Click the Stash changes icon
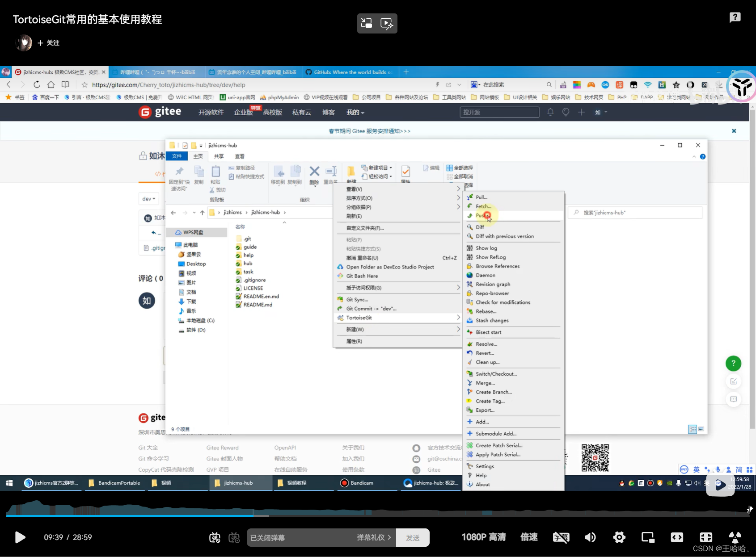756x557 pixels. (x=470, y=320)
